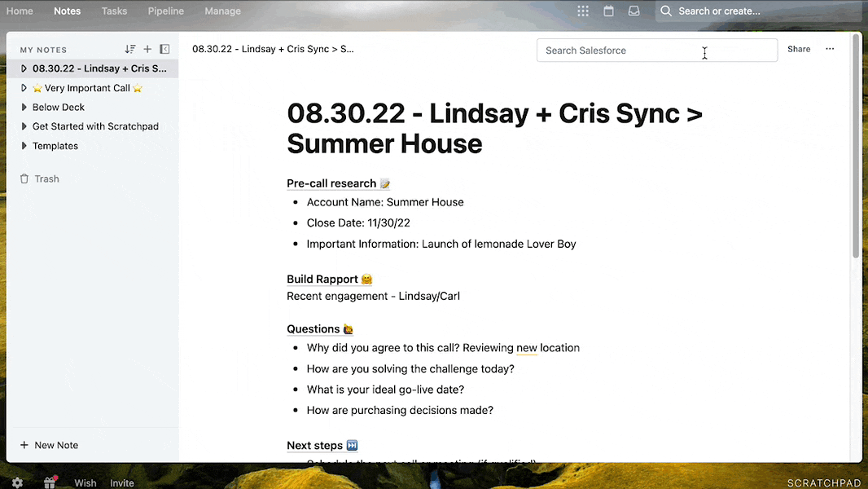Expand the 08.30.22 Lindsay + Cris note

(x=24, y=68)
